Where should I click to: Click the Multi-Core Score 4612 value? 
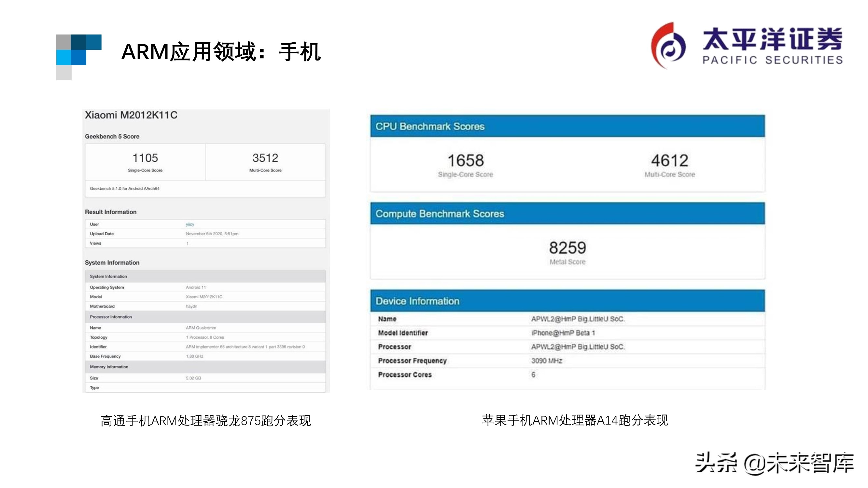670,161
